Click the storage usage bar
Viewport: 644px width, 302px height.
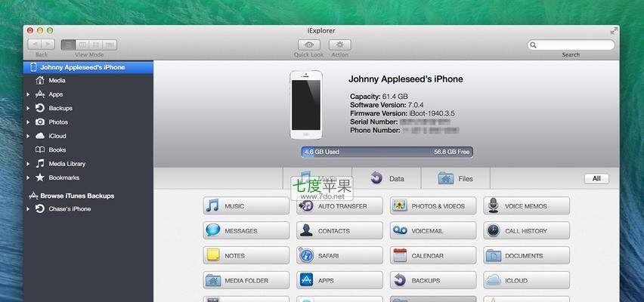click(387, 153)
